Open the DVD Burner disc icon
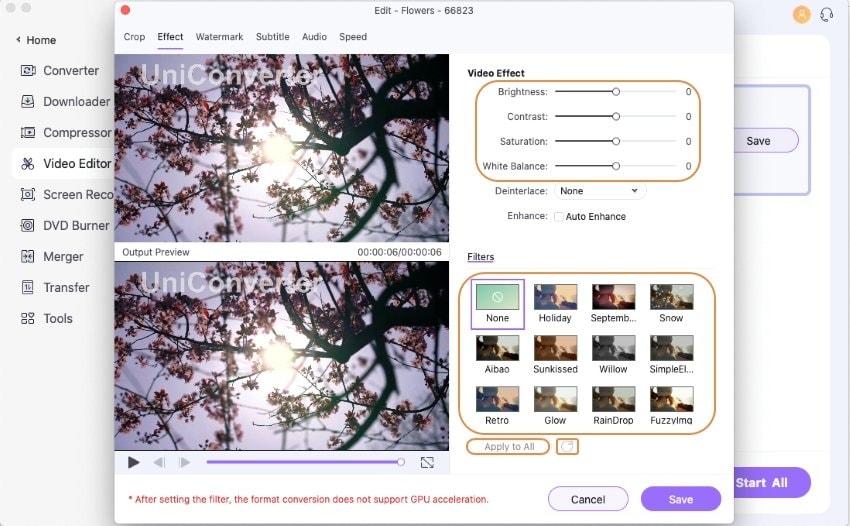This screenshot has height=526, width=850. pyautogui.click(x=28, y=225)
